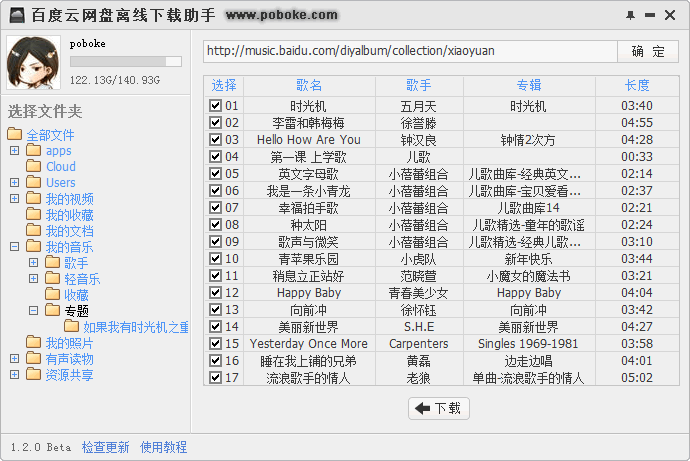The height and width of the screenshot is (461, 690).
Task: Click duration 05:02
Action: coord(637,377)
